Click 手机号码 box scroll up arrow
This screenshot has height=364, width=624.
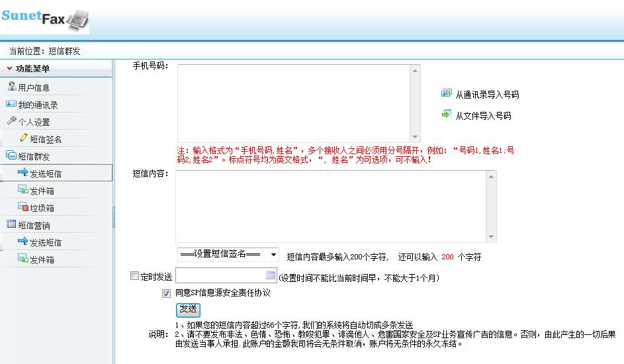click(415, 71)
